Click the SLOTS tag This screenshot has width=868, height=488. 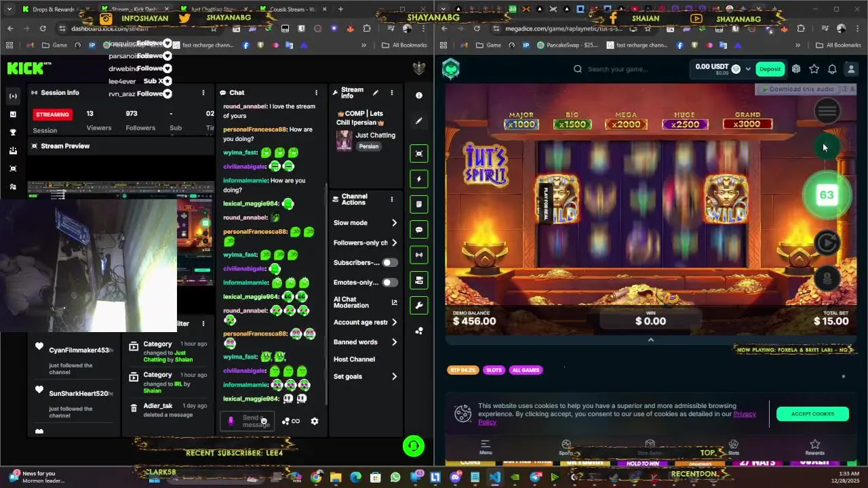coord(494,370)
